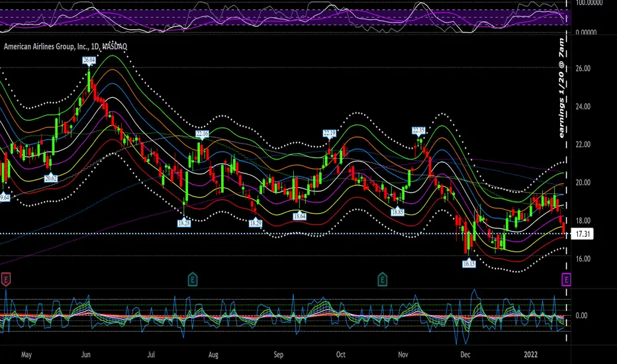Click the purple upcoming earnings E marker

pyautogui.click(x=566, y=279)
